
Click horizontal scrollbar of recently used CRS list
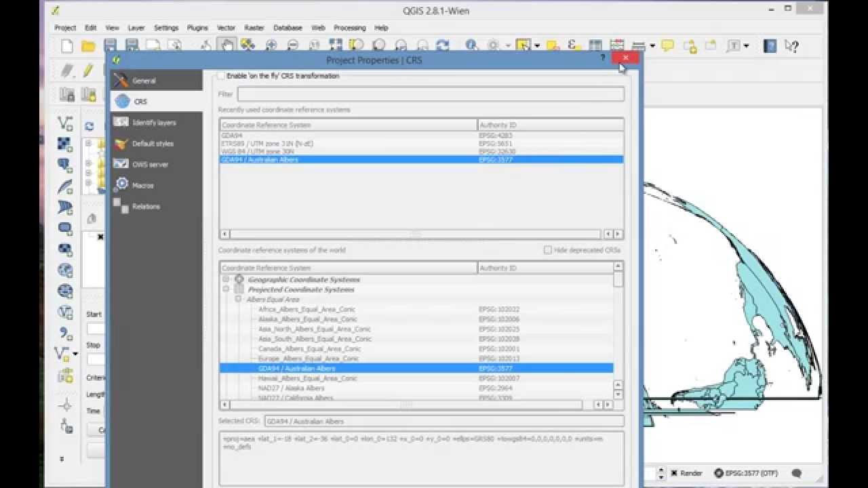[x=415, y=234]
